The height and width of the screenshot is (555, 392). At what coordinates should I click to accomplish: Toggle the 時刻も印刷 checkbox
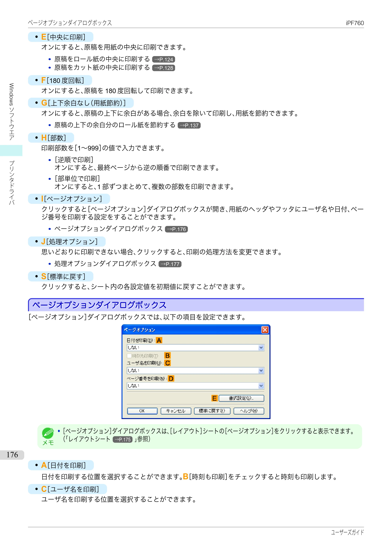point(129,356)
